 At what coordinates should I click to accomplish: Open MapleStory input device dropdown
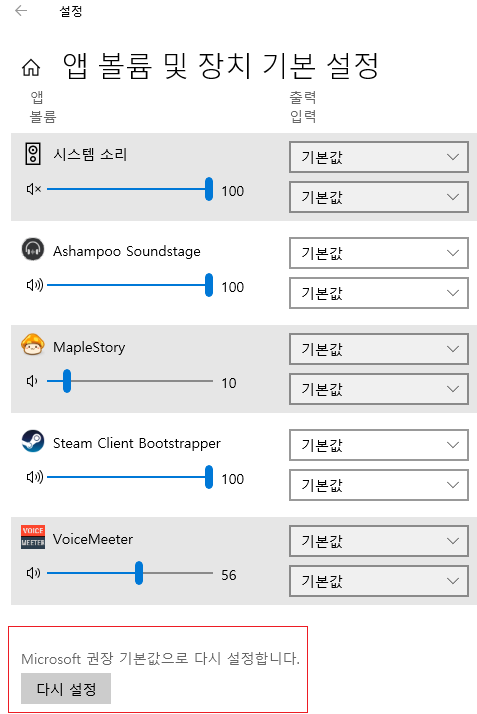click(x=379, y=389)
